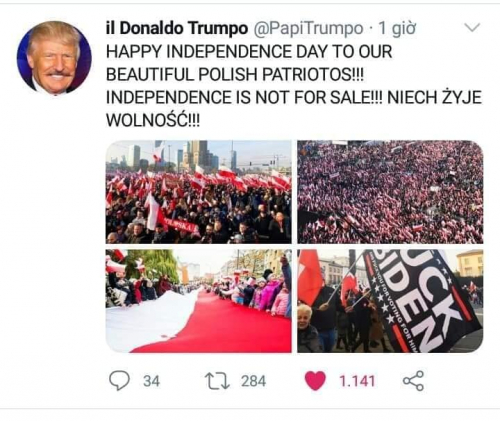Expand the tweet options chevron menu
Viewport: 500px width, 421px height.
point(472,27)
